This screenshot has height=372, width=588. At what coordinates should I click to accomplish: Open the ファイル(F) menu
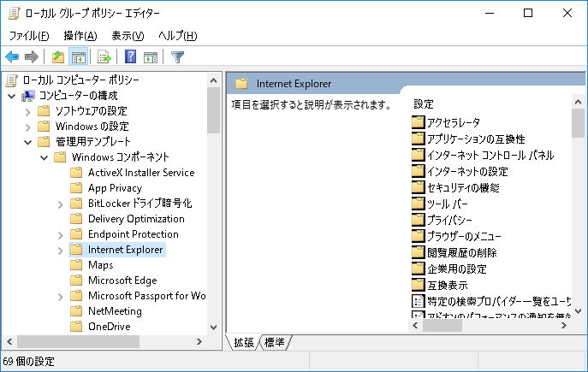coord(29,36)
